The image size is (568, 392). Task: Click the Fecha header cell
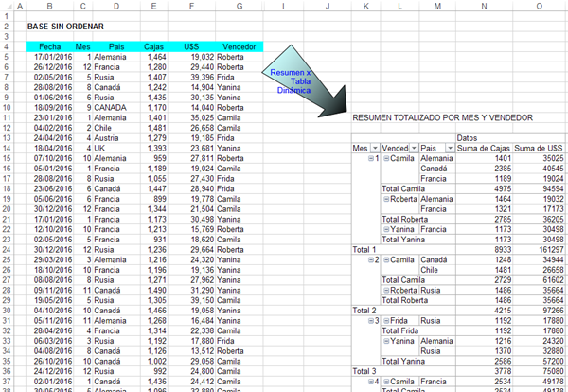pyautogui.click(x=49, y=46)
